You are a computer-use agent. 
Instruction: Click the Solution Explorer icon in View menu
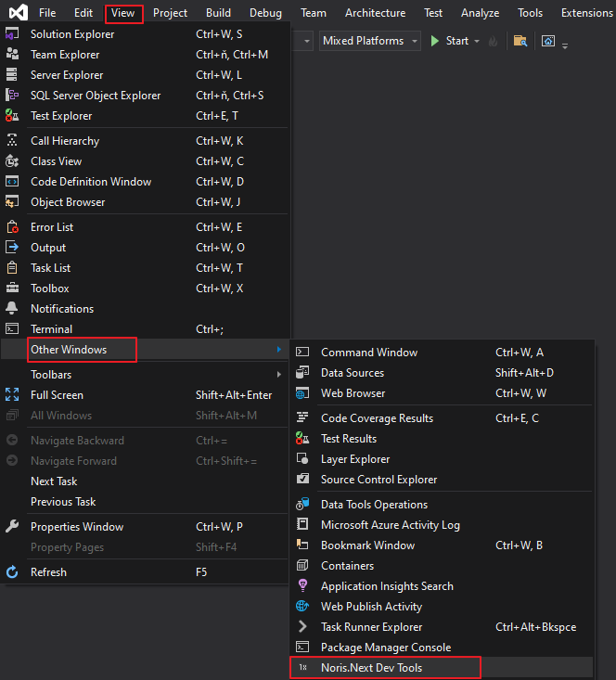12,34
